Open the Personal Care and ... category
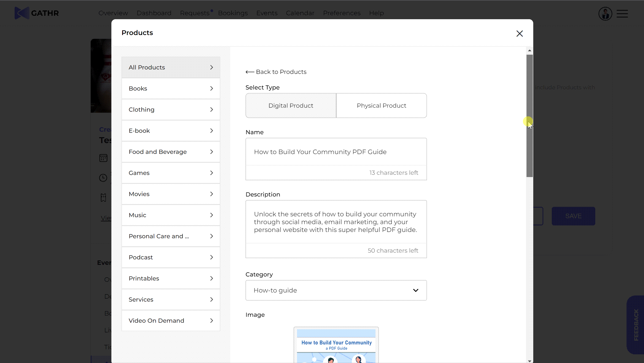 coord(171,236)
